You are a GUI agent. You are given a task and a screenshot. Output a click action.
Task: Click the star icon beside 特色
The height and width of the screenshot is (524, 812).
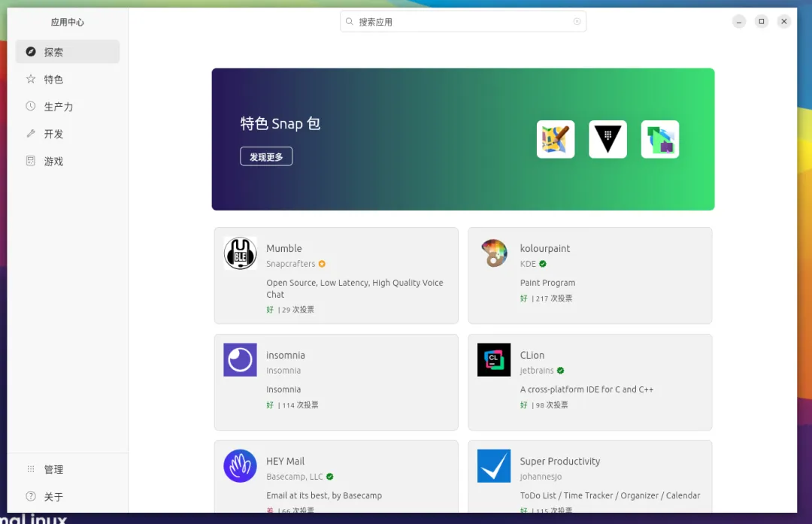tap(31, 79)
